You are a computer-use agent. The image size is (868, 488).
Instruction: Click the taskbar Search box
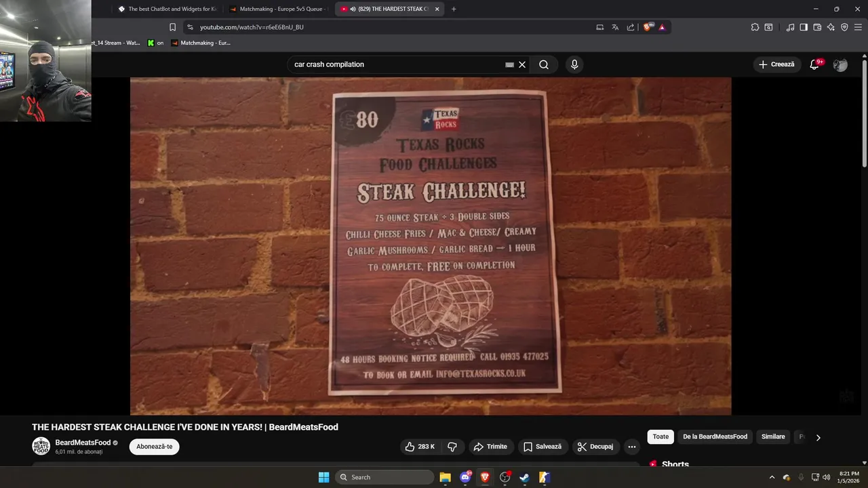point(384,477)
